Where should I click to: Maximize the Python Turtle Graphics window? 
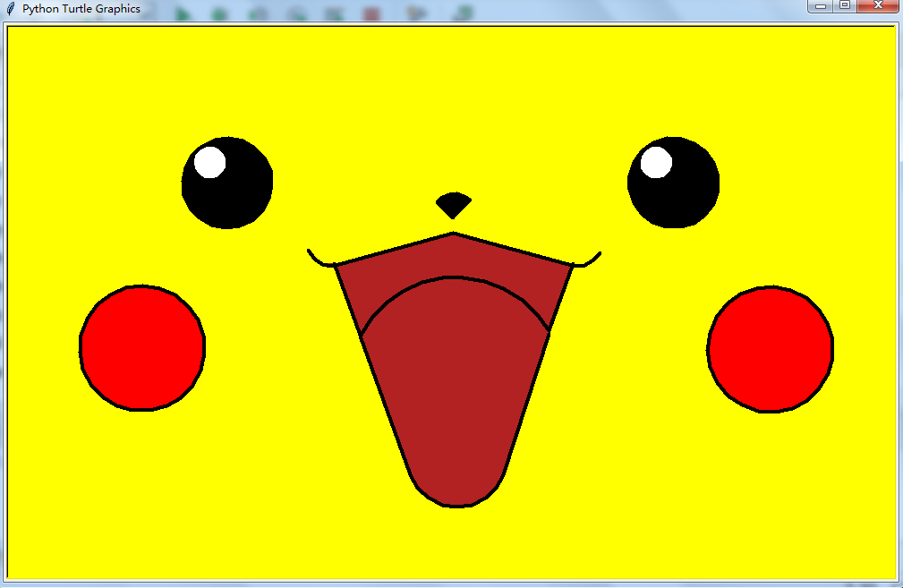[845, 5]
